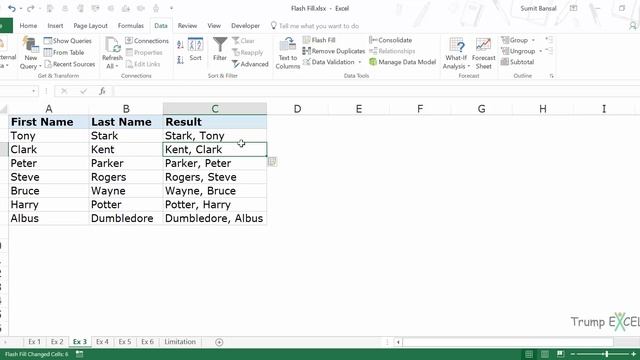Go to the Review tab

point(187,26)
